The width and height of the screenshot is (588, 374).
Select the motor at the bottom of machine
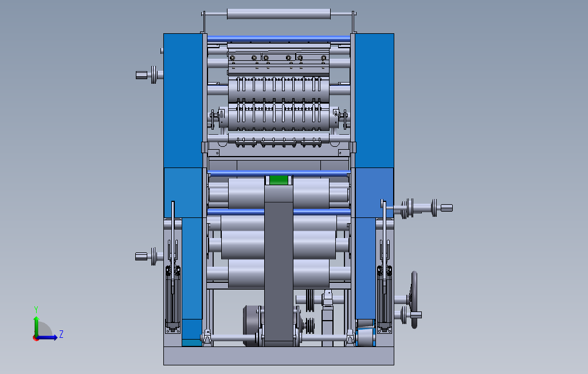click(x=253, y=325)
